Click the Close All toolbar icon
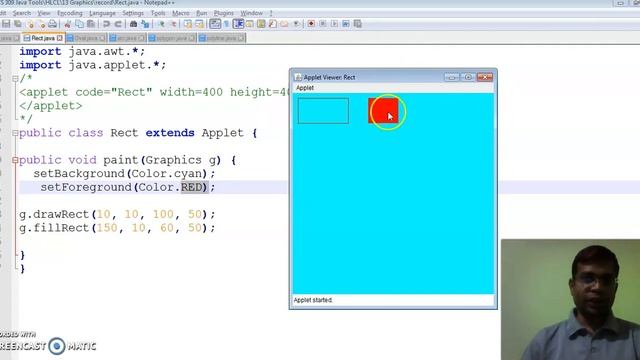The height and width of the screenshot is (360, 640). pyautogui.click(x=41, y=24)
